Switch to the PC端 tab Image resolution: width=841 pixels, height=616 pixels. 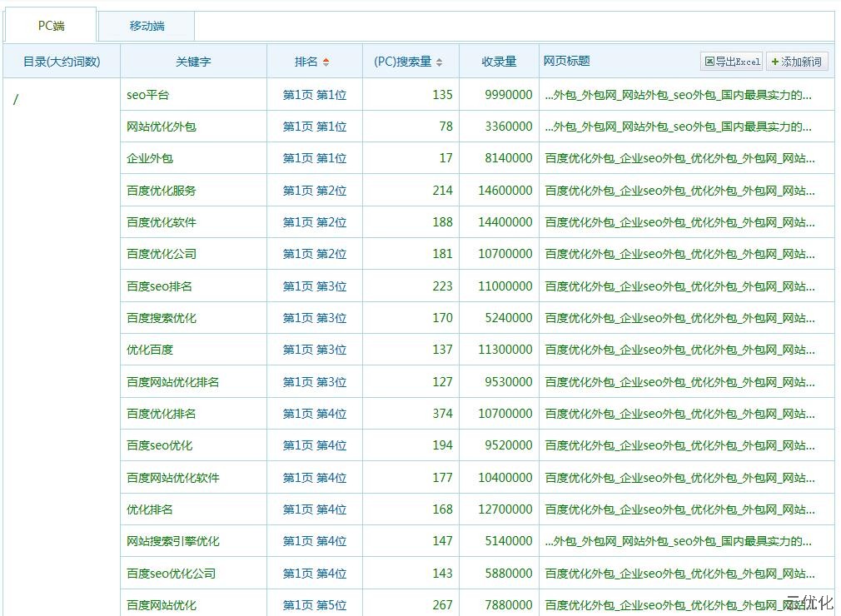51,25
